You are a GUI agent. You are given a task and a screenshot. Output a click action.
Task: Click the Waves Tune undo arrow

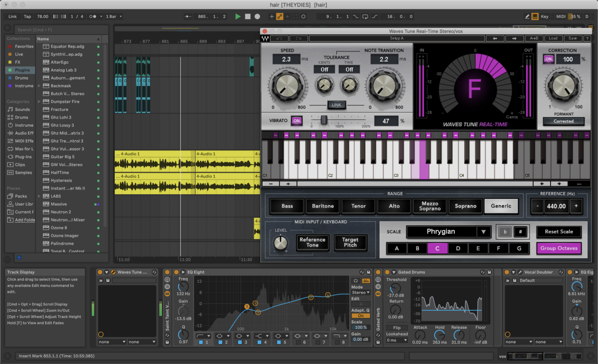(x=279, y=38)
